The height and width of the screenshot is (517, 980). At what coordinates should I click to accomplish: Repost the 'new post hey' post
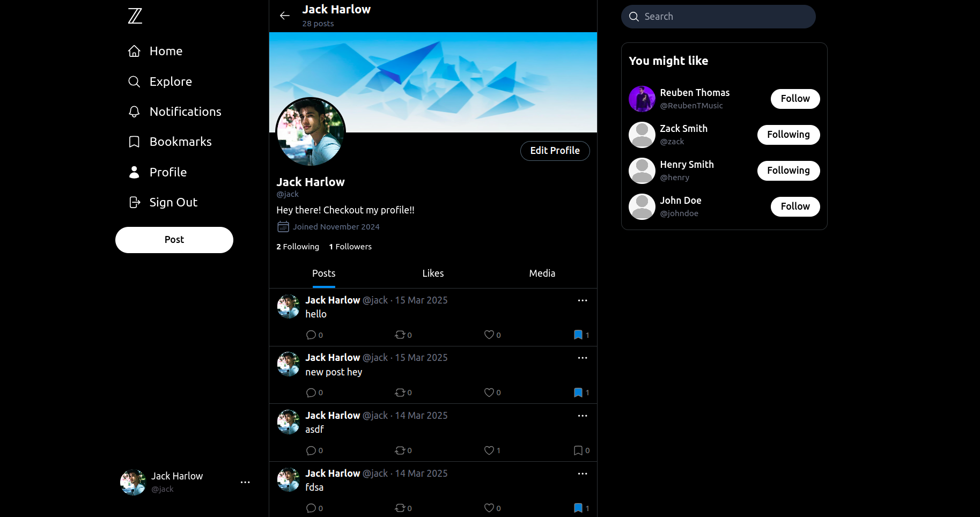(x=400, y=393)
